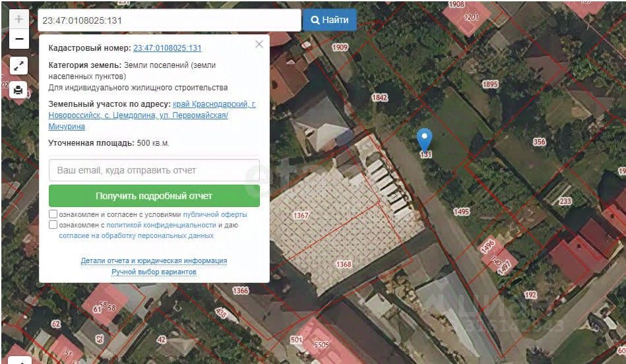Select parcel label 1367 on map
The height and width of the screenshot is (364, 626).
click(x=301, y=216)
